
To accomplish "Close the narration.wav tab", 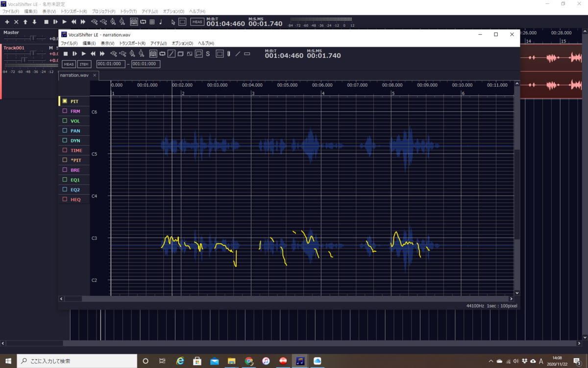I will tap(95, 76).
